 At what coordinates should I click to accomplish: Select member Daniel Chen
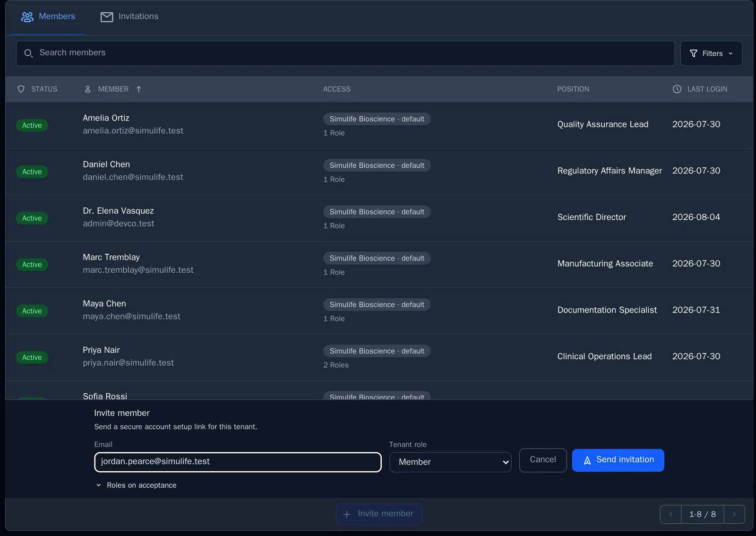pyautogui.click(x=106, y=164)
